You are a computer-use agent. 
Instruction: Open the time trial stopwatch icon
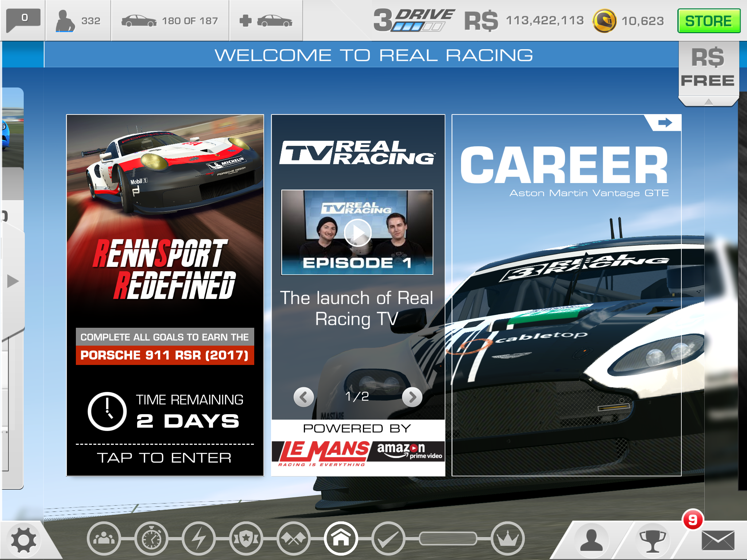click(x=151, y=538)
